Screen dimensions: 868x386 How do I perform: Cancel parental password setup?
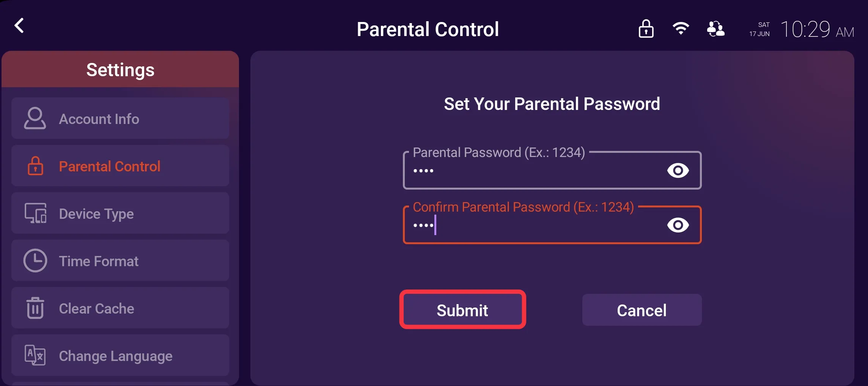pos(642,310)
